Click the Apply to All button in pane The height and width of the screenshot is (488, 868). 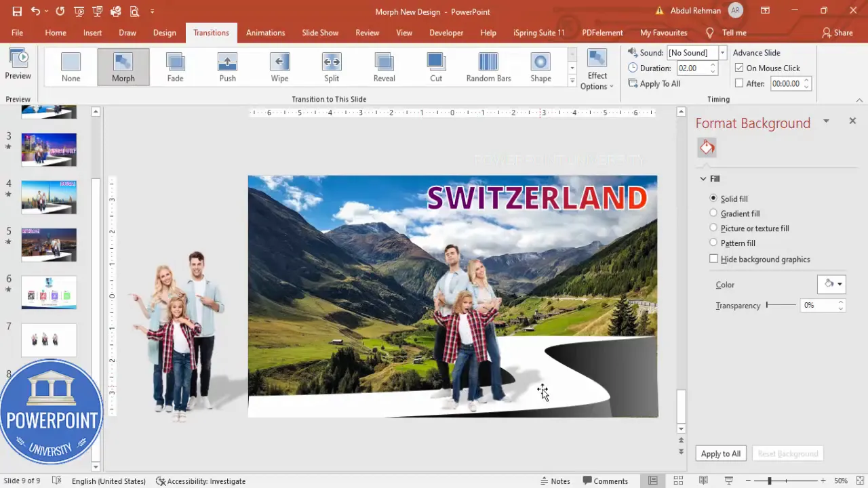[721, 453]
